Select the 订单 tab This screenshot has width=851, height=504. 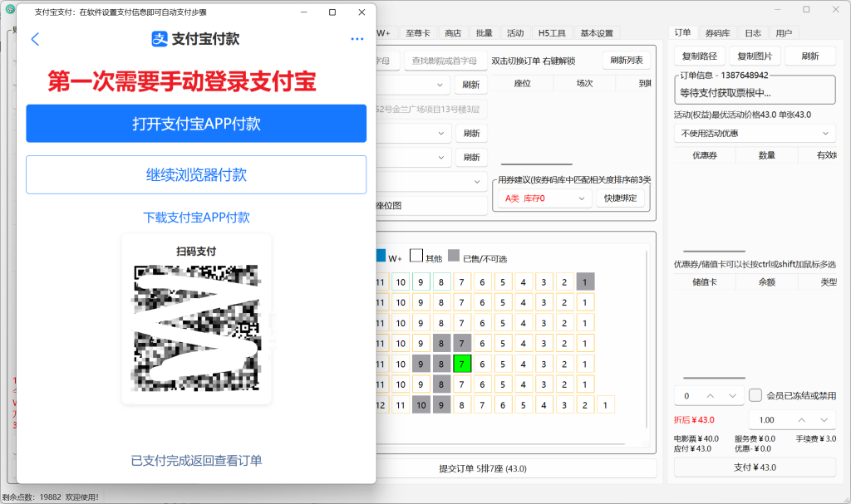pos(682,32)
